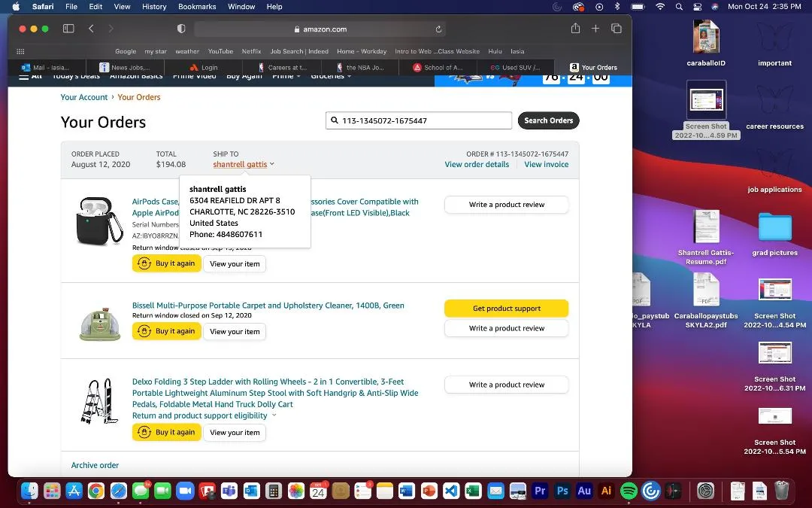This screenshot has height=508, width=812.
Task: Go back to the previous page
Action: coord(91,29)
